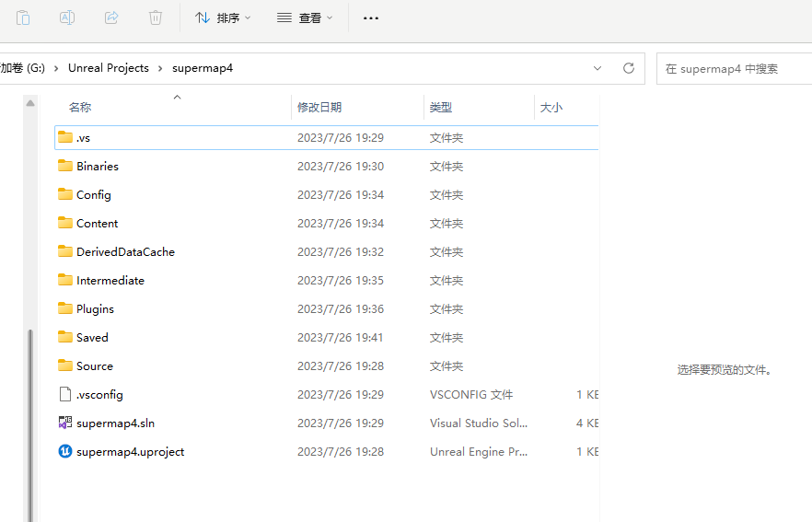This screenshot has width=812, height=522.
Task: Select the Config folder icon
Action: (65, 194)
